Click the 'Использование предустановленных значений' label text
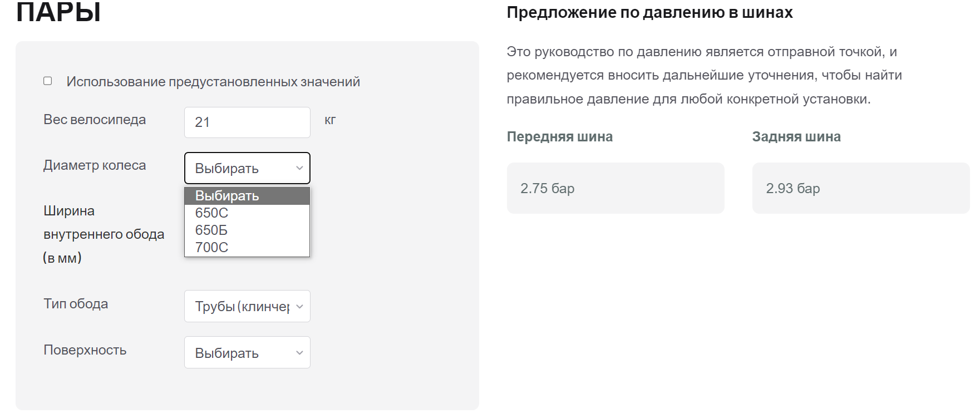The image size is (980, 418). click(x=213, y=82)
